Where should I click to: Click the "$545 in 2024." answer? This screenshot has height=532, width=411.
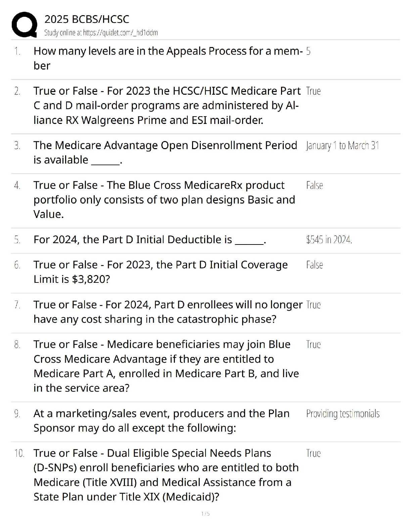pyautogui.click(x=329, y=240)
